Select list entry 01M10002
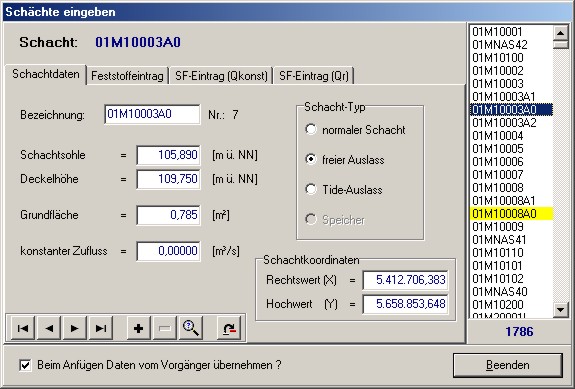 [x=511, y=71]
